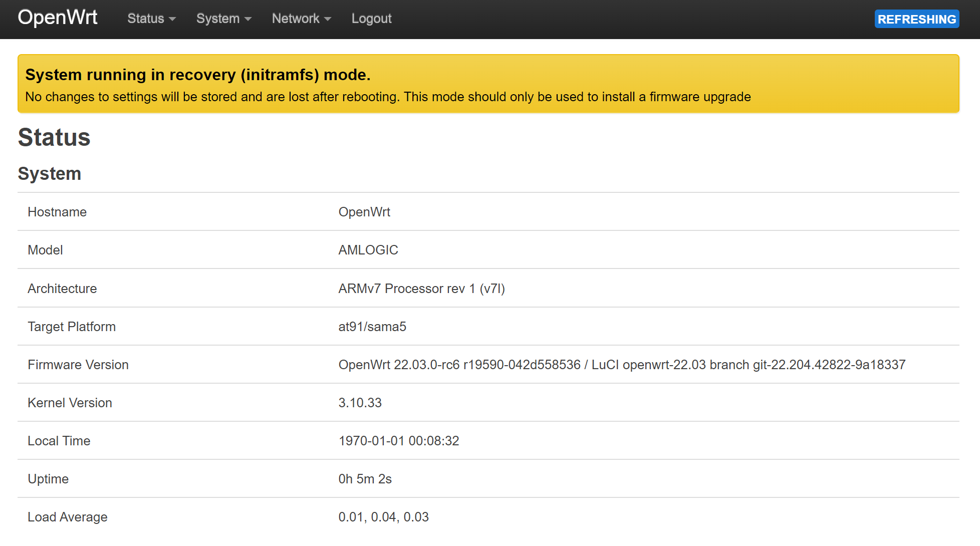Click the Target Platform value at91/sama5

(372, 327)
